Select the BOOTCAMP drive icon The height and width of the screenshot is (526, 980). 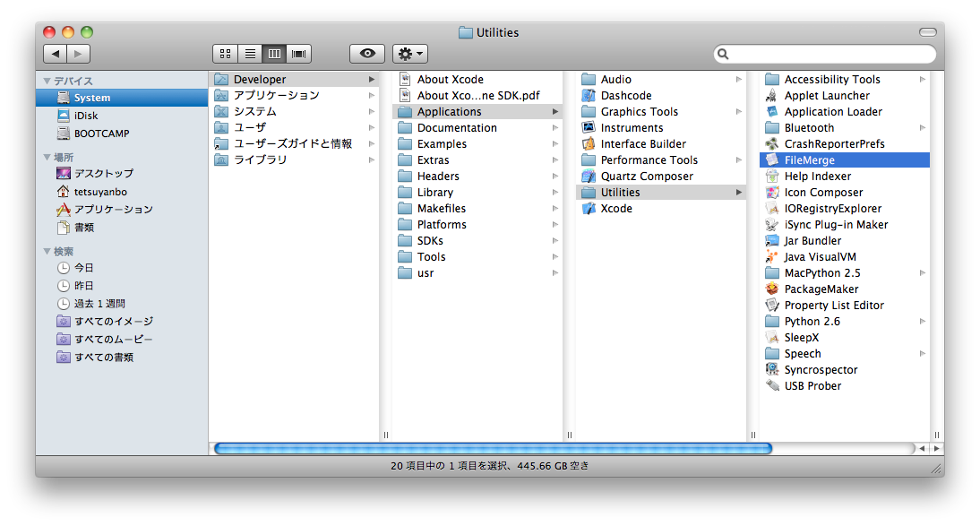[63, 134]
